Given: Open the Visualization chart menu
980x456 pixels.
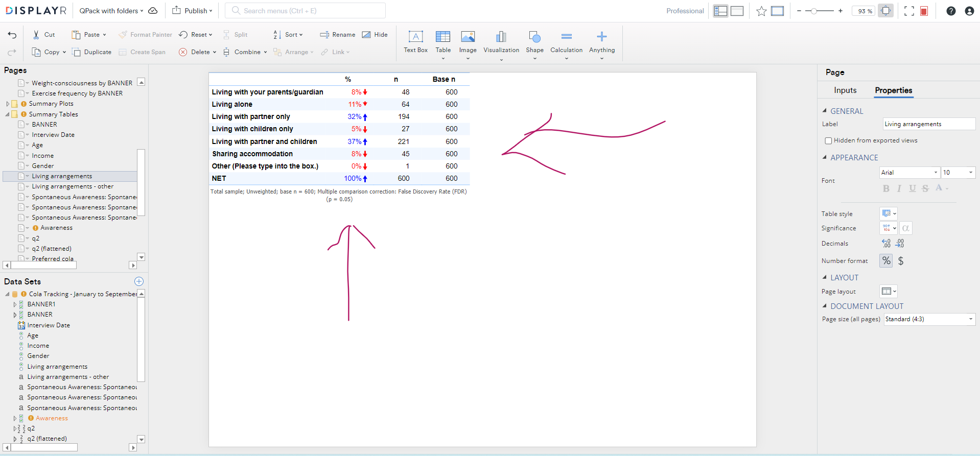Looking at the screenshot, I should point(501,45).
